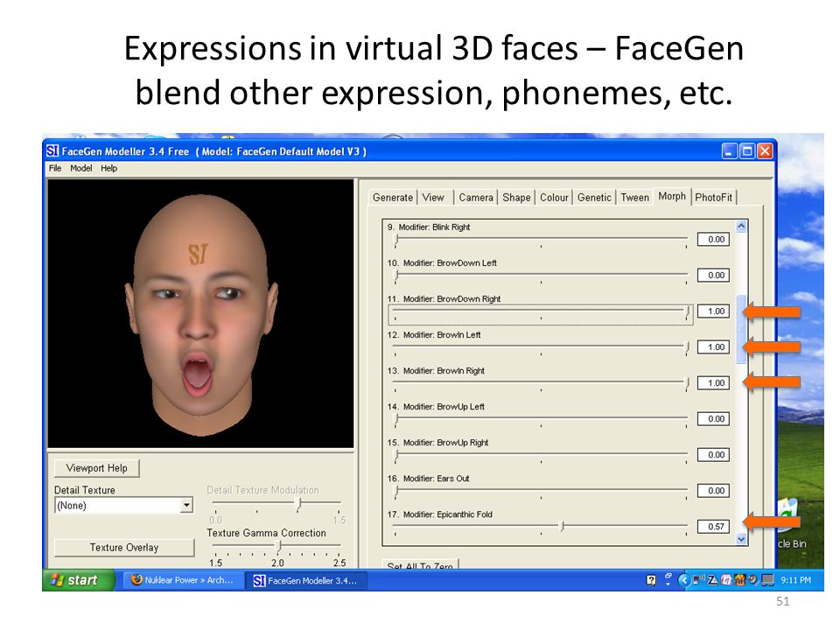Switch to the Generate tab
840x630 pixels.
click(393, 197)
